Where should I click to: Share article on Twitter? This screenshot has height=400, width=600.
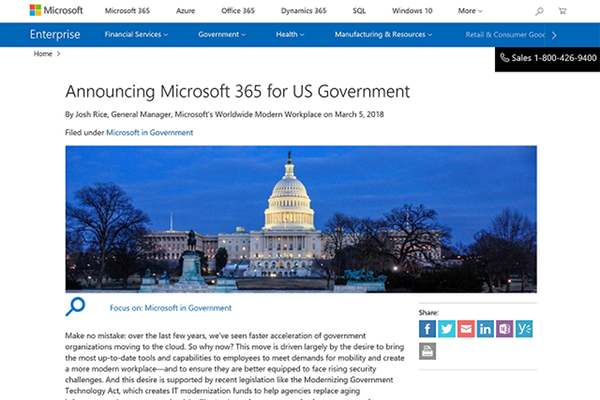(447, 329)
